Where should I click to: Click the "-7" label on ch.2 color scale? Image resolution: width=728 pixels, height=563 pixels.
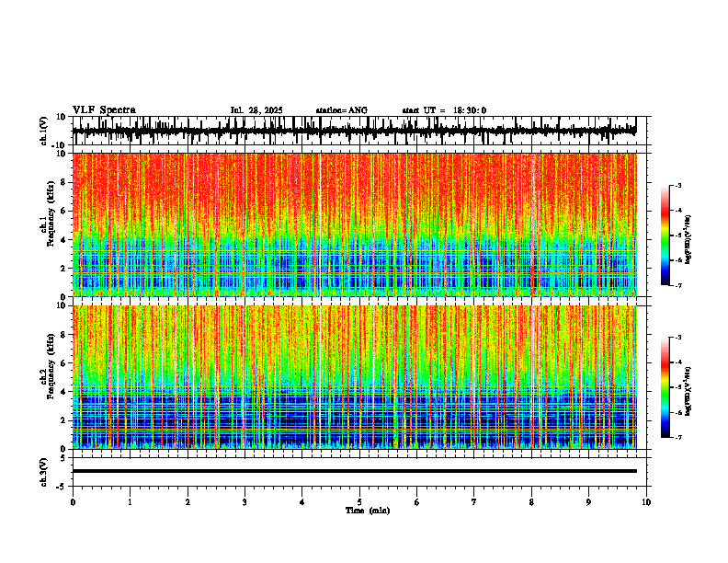(x=677, y=437)
